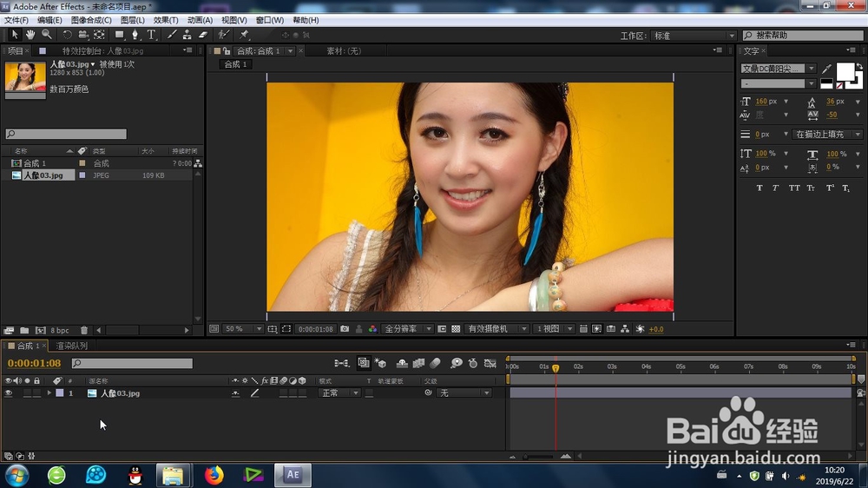
Task: Take a snapshot with camera icon
Action: tap(345, 329)
